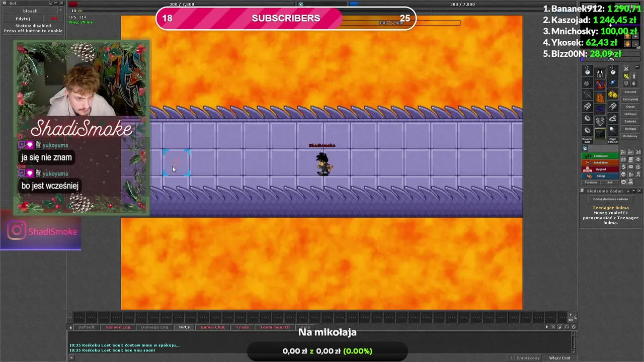Image resolution: width=644 pixels, height=362 pixels.
Task: Switch to the Game-Chat tab
Action: [x=212, y=327]
